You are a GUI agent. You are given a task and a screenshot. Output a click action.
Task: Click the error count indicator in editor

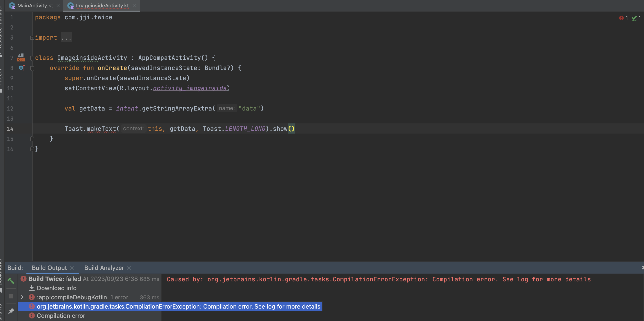(x=624, y=18)
